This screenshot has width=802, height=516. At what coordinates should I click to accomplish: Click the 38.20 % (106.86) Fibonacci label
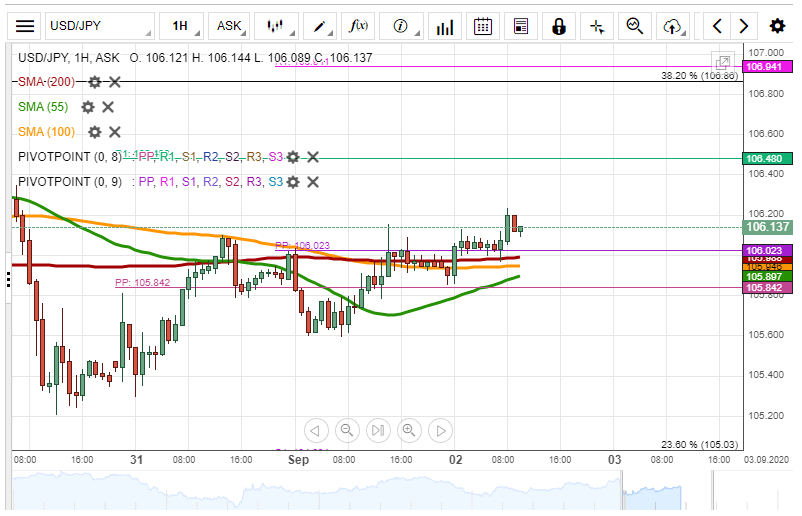tap(699, 76)
